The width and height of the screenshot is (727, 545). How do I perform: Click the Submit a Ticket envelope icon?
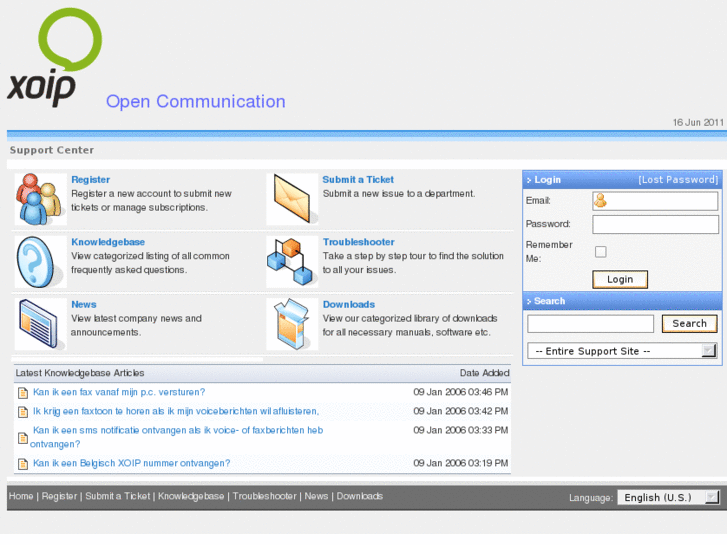click(x=292, y=199)
